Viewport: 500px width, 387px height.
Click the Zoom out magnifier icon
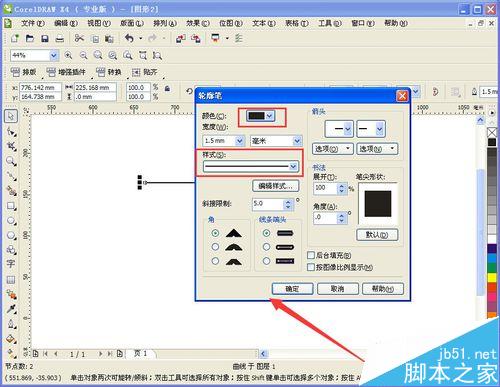83,55
